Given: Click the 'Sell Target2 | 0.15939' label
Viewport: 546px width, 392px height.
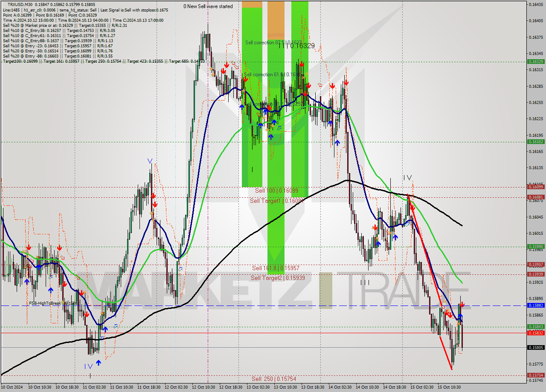Looking at the screenshot, I should pyautogui.click(x=278, y=278).
